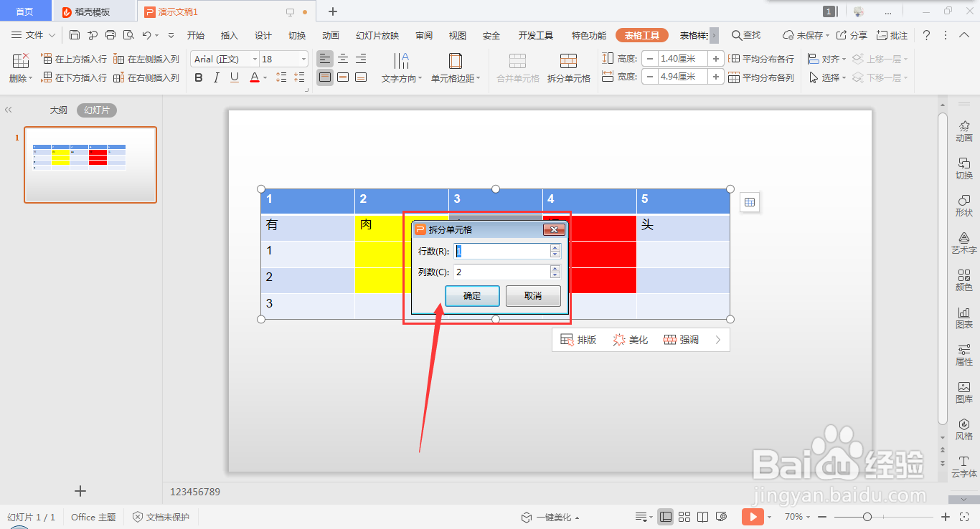The image size is (980, 529).
Task: Click 取消 to cancel splitting cells
Action: (x=533, y=296)
